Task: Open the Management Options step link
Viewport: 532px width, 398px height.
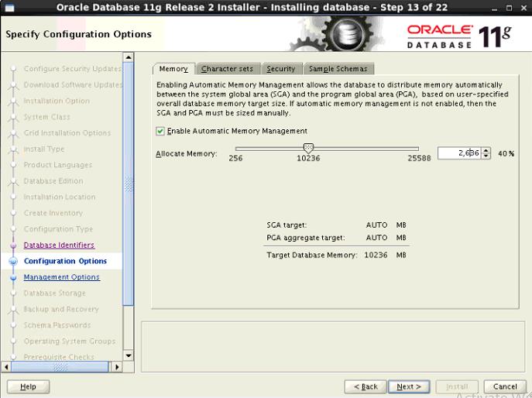Action: click(62, 277)
